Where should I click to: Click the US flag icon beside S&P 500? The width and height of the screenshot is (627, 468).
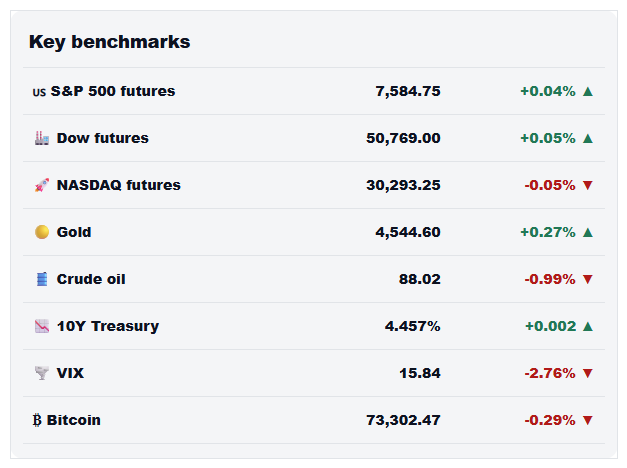tap(39, 92)
